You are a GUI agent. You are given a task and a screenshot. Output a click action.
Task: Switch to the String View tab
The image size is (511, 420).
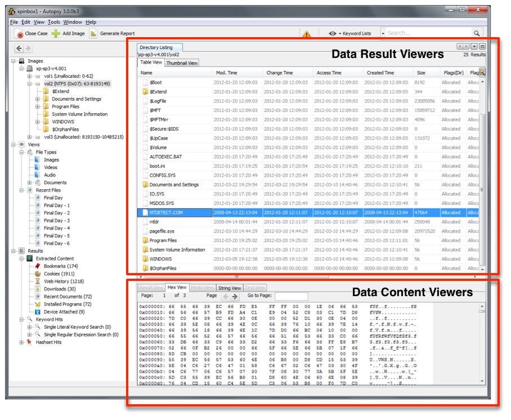pos(230,287)
